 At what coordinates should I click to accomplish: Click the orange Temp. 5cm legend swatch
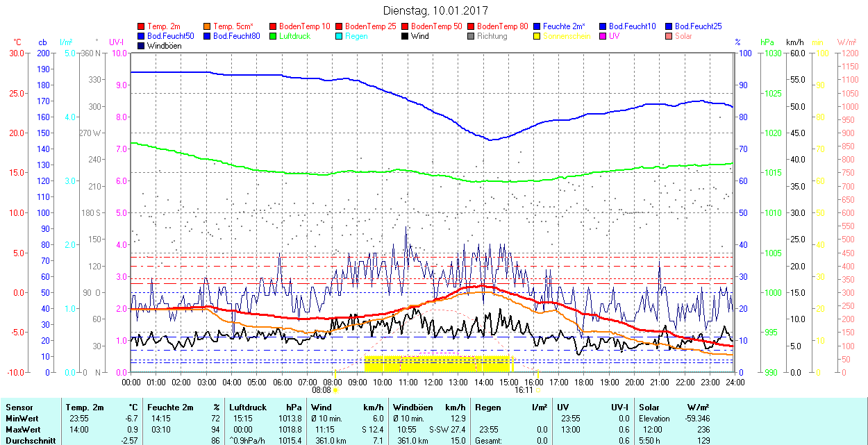[208, 26]
